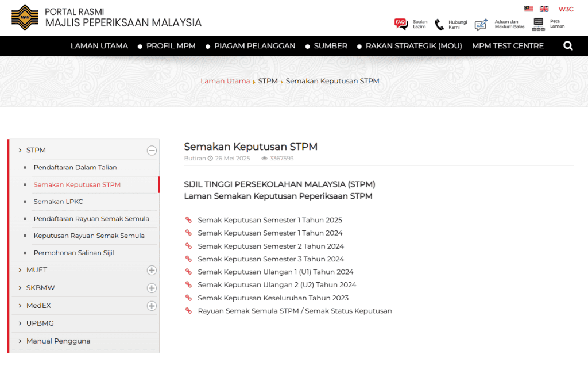This screenshot has width=588, height=370.
Task: Click the Hubungi Kami text label
Action: point(458,24)
